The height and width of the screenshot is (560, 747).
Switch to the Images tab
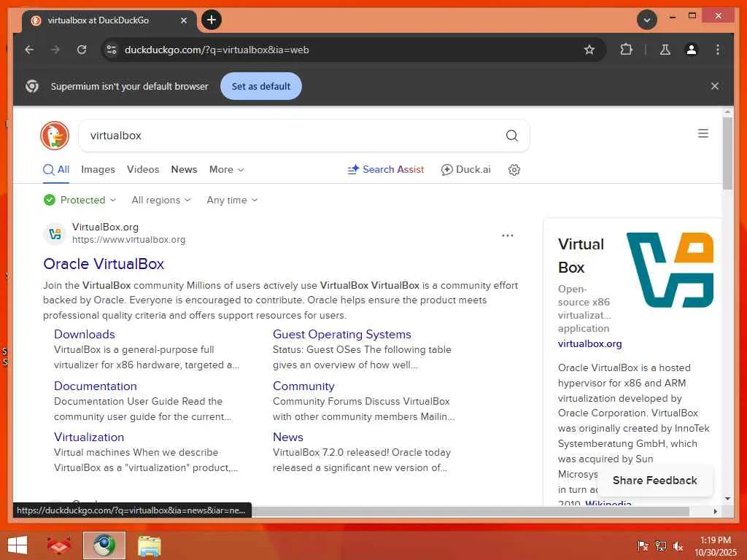pos(98,169)
